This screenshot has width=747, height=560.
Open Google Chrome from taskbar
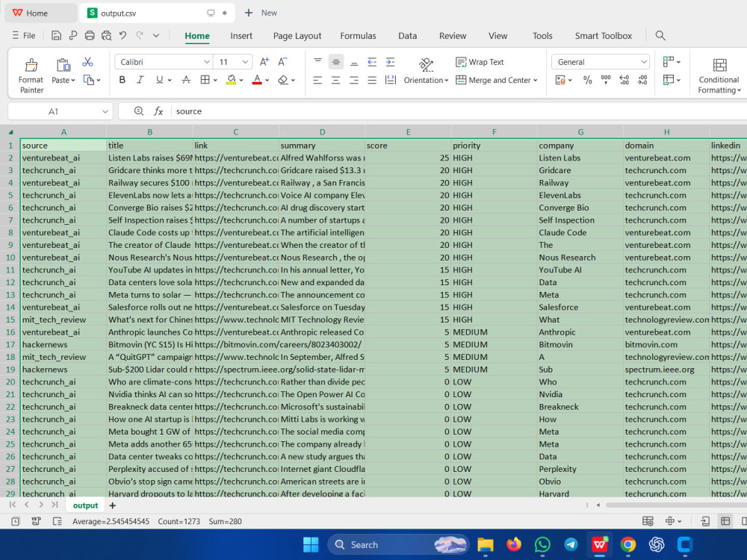pyautogui.click(x=628, y=544)
